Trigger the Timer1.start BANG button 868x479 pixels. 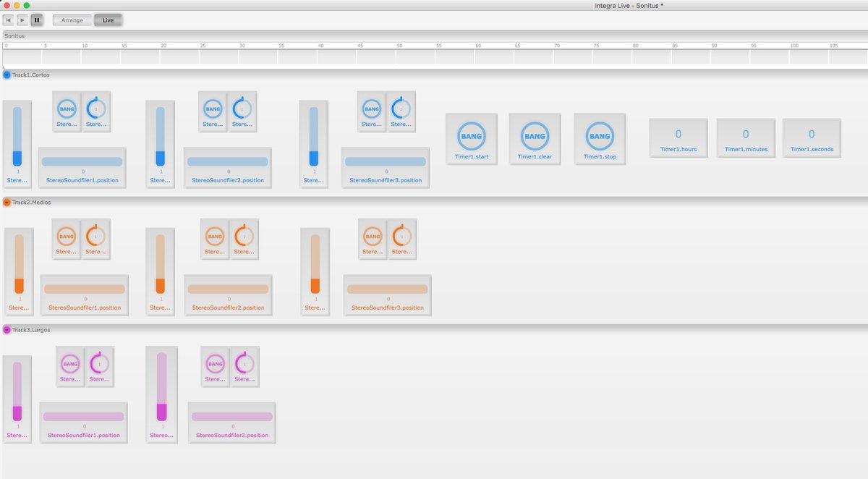pyautogui.click(x=471, y=136)
